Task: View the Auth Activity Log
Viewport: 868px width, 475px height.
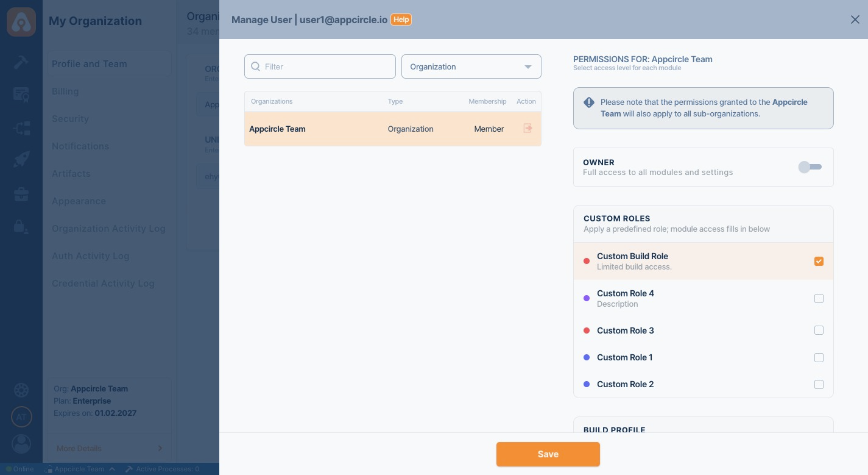Action: pyautogui.click(x=90, y=256)
